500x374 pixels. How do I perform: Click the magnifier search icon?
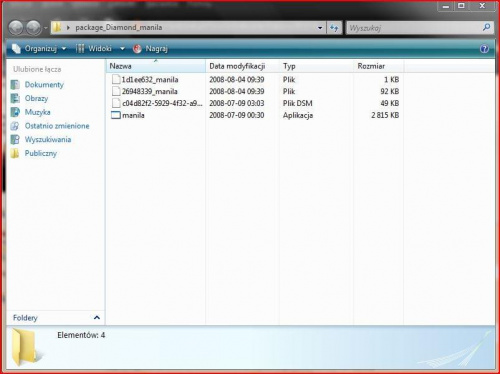(x=487, y=27)
